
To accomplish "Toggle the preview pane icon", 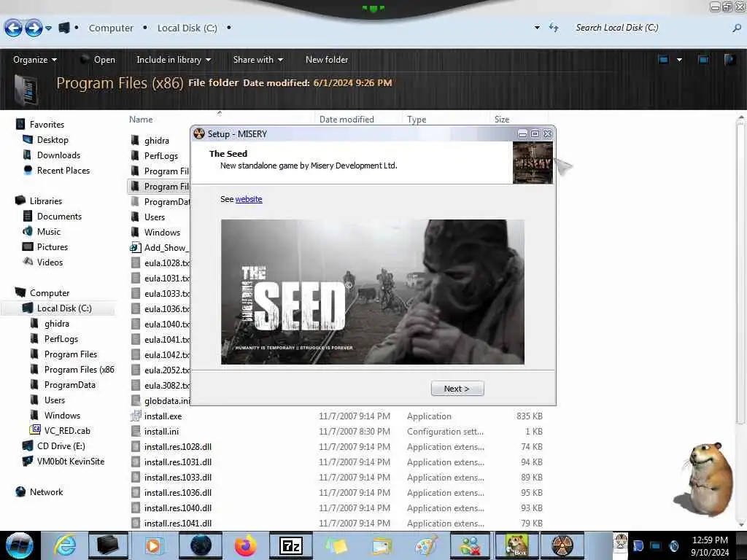I will pyautogui.click(x=703, y=60).
